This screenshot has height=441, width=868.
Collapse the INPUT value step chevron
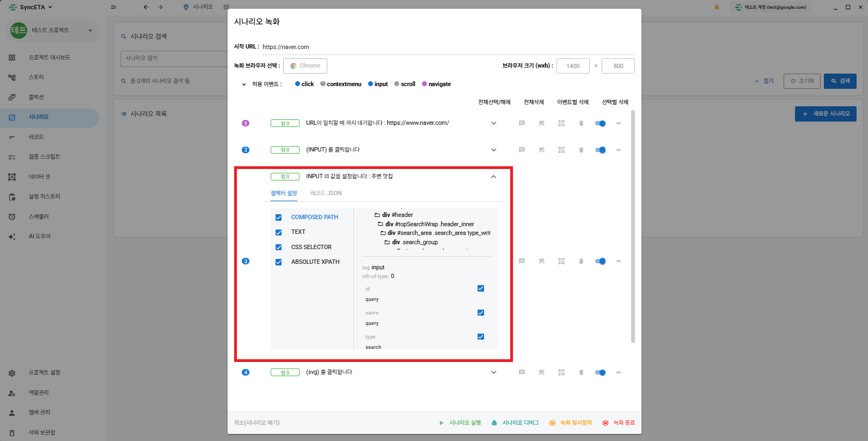click(493, 177)
